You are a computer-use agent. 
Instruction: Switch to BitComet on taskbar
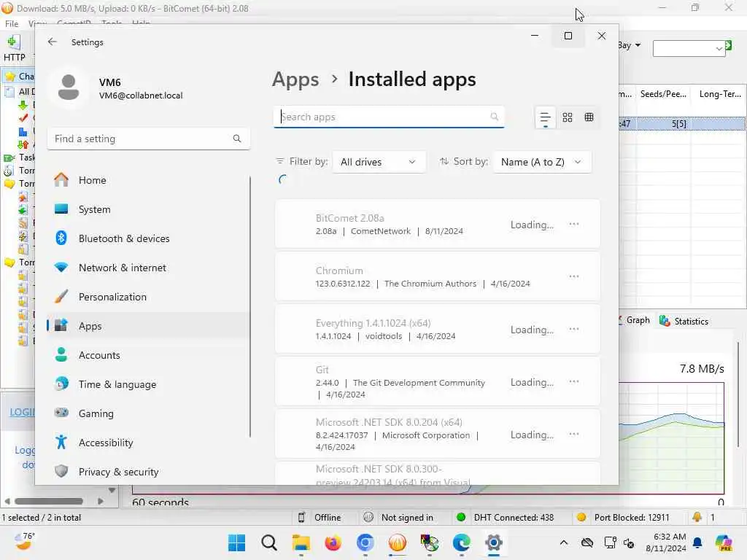point(398,542)
